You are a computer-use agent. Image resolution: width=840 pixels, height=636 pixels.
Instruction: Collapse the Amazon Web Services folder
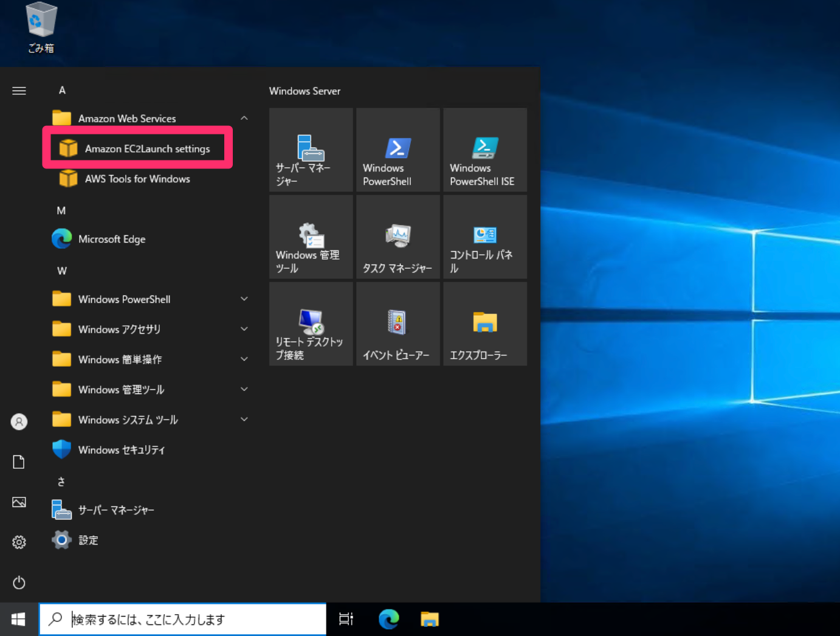pyautogui.click(x=244, y=118)
